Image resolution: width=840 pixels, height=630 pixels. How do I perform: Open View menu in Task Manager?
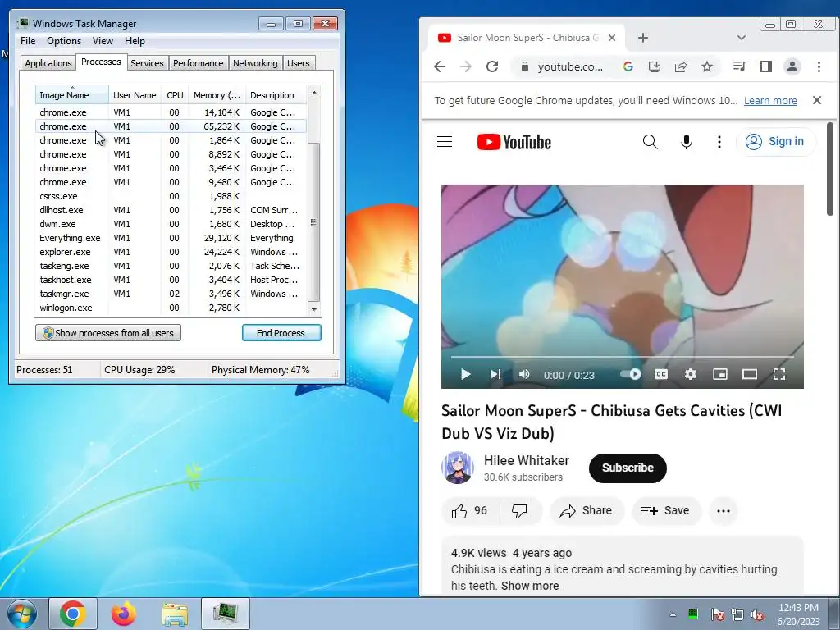pyautogui.click(x=103, y=41)
